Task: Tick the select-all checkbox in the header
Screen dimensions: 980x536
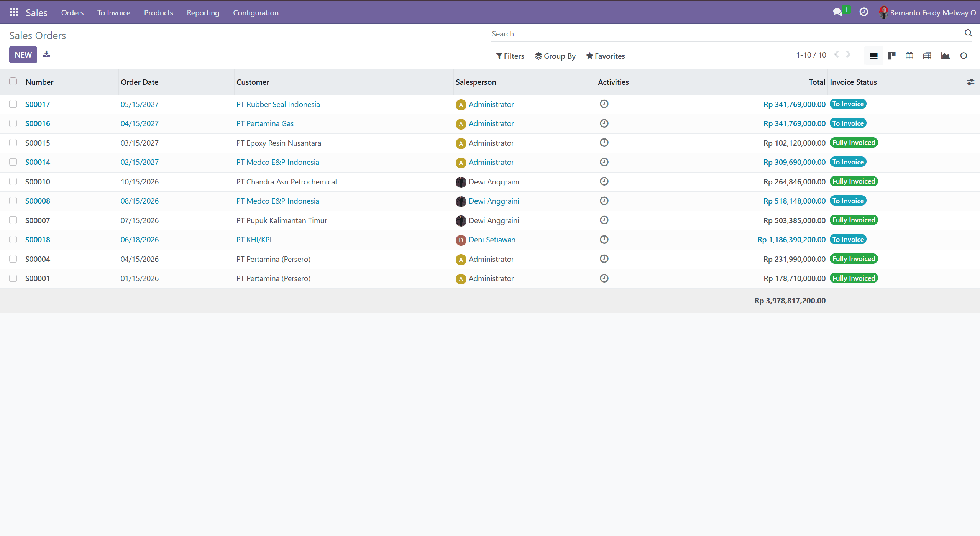Action: 13,81
